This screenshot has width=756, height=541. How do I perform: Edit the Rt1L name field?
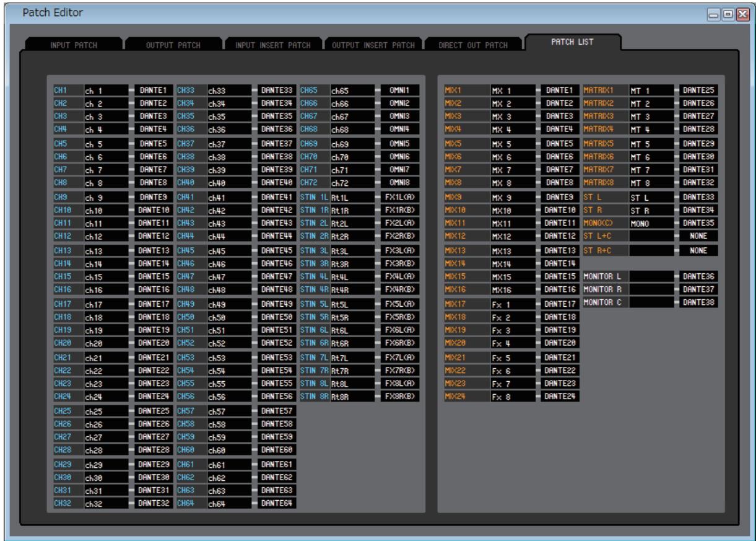pos(352,198)
